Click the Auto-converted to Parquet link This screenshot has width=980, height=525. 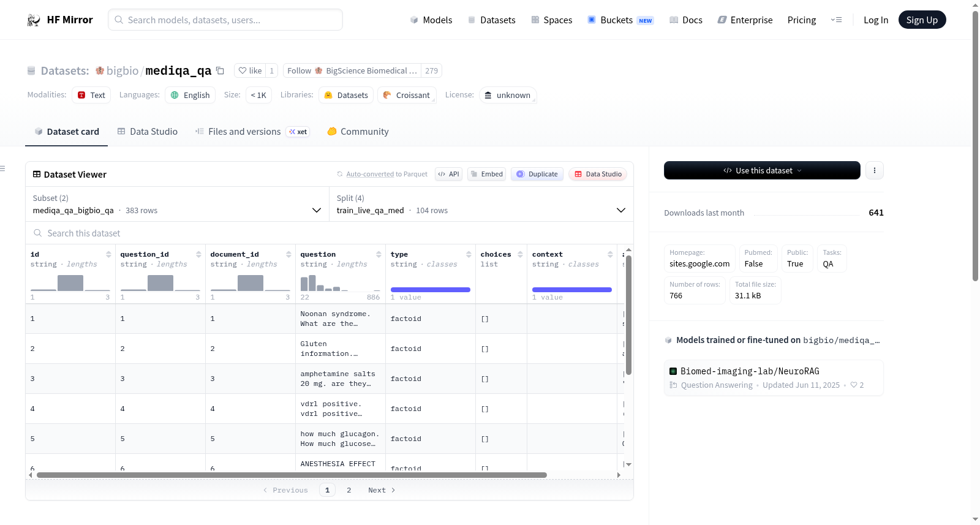[x=386, y=174]
